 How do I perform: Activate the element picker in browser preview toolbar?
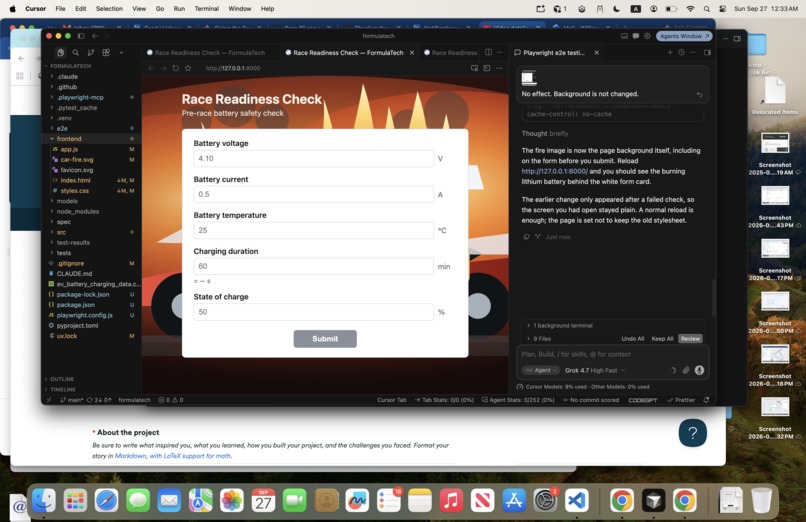[x=474, y=68]
